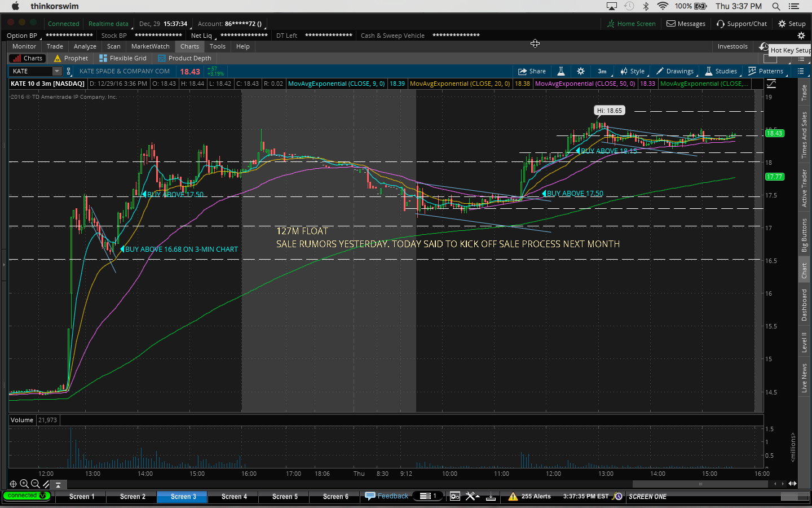The image size is (812, 508).
Task: Open the Scan main tab
Action: [x=114, y=46]
